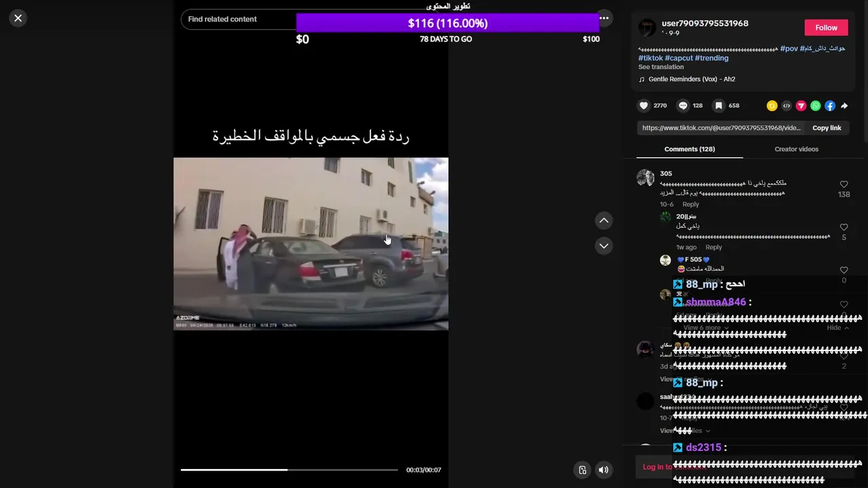Click the Copy link button

coord(827,128)
